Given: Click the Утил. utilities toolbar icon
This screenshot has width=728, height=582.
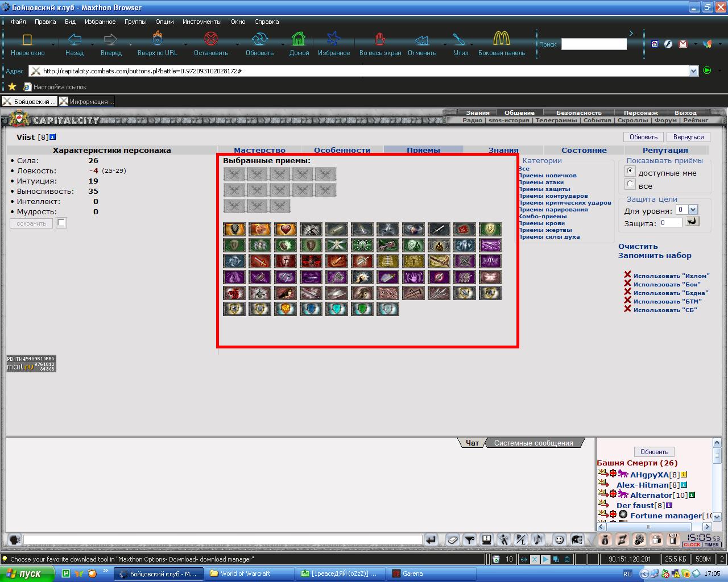Looking at the screenshot, I should (459, 39).
